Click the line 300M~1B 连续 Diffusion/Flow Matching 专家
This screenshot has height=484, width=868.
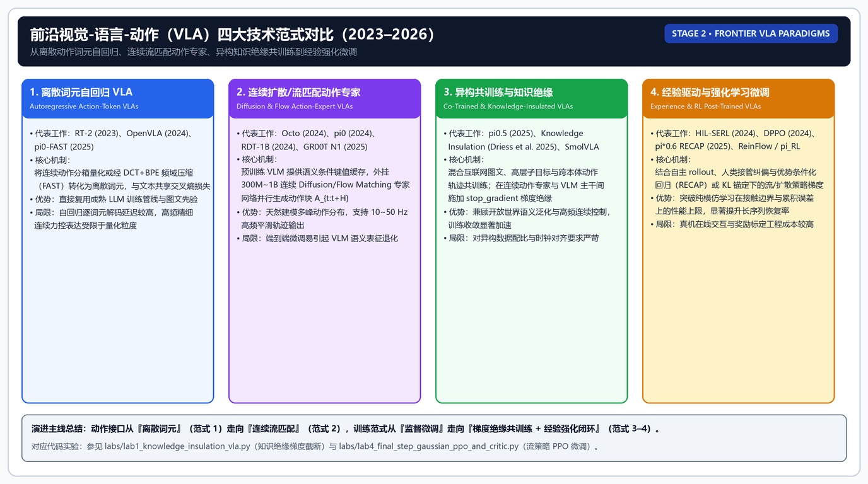tap(325, 185)
